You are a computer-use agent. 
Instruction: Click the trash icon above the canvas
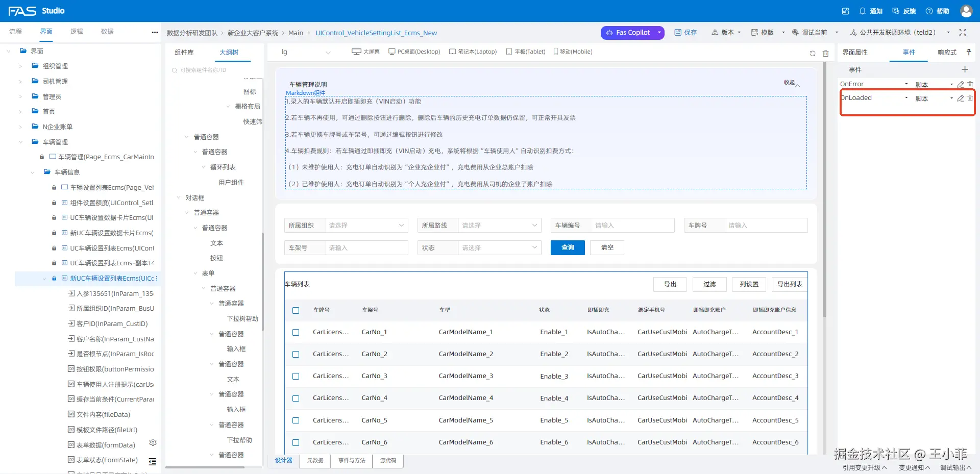[x=825, y=53]
